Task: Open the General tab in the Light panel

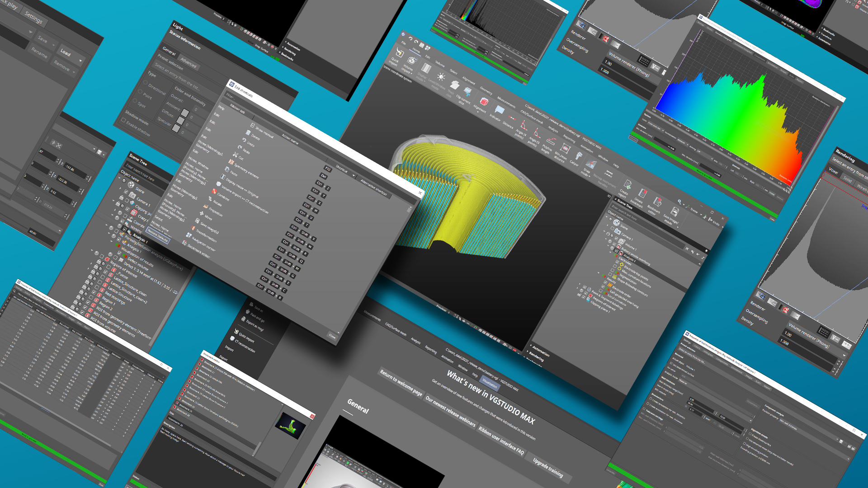Action: tap(169, 51)
